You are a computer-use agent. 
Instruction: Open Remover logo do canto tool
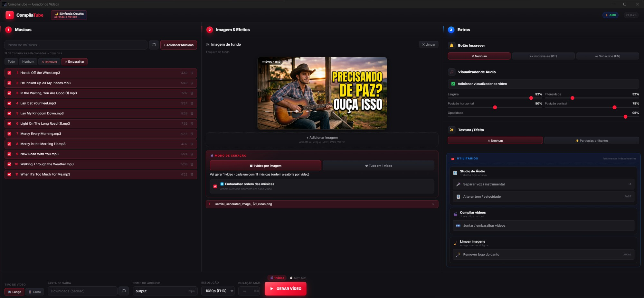coord(543,255)
